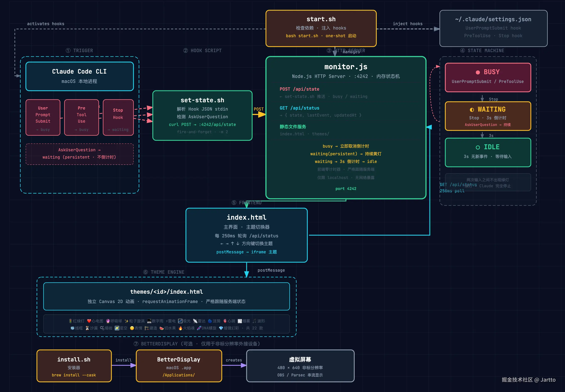Click the anatomical heart icon beside 心跳

click(225, 321)
